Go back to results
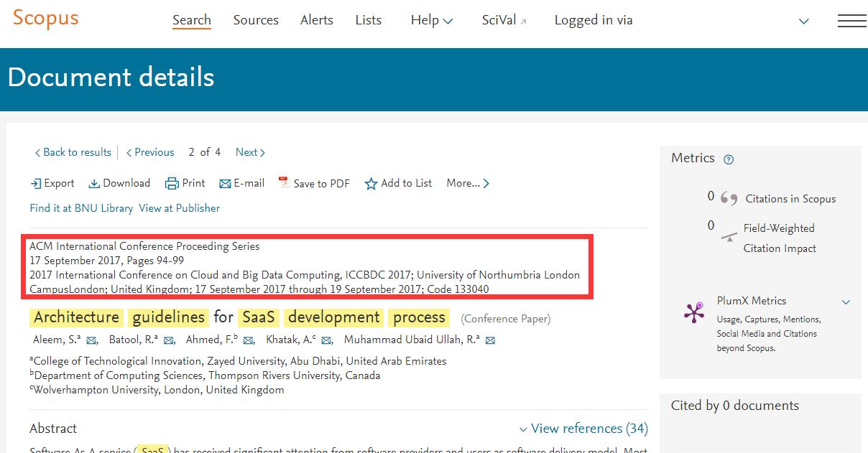Image resolution: width=868 pixels, height=453 pixels. tap(73, 152)
